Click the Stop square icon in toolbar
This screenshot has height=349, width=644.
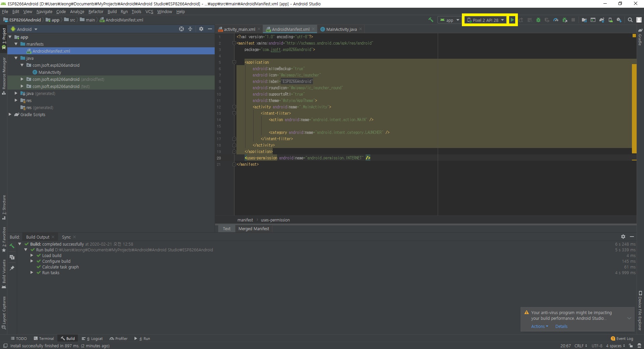click(x=573, y=20)
